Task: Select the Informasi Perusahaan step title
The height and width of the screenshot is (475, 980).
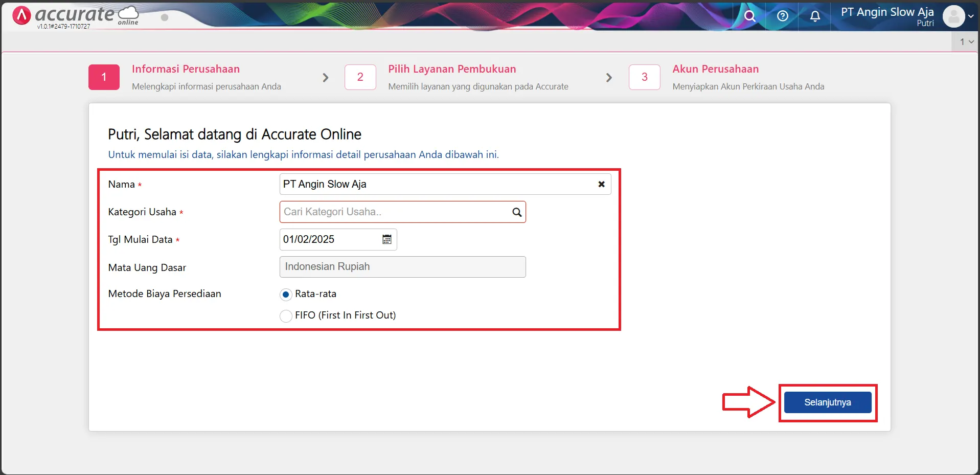Action: [186, 69]
